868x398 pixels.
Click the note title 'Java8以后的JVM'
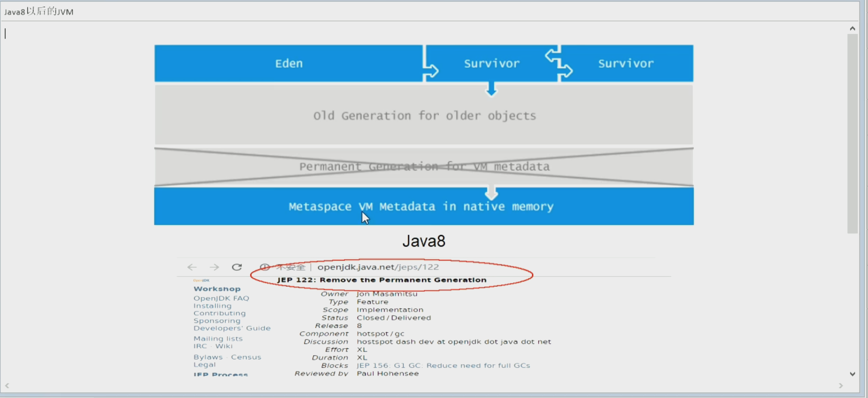39,12
